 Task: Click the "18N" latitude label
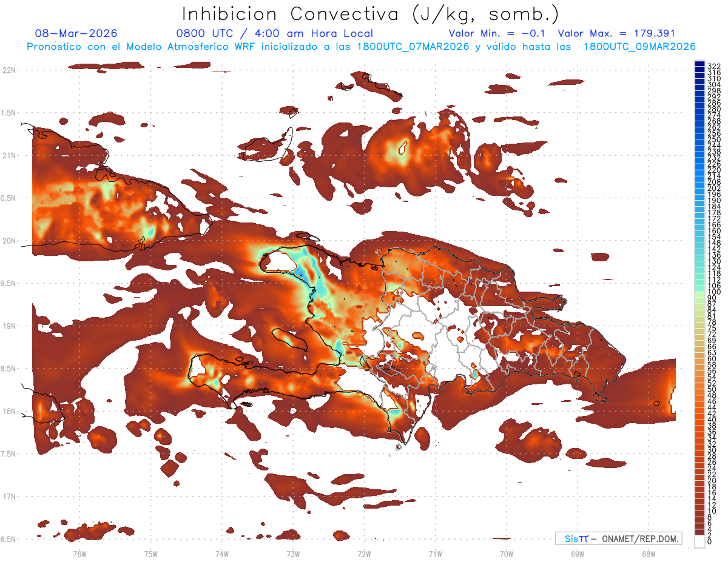click(x=8, y=411)
